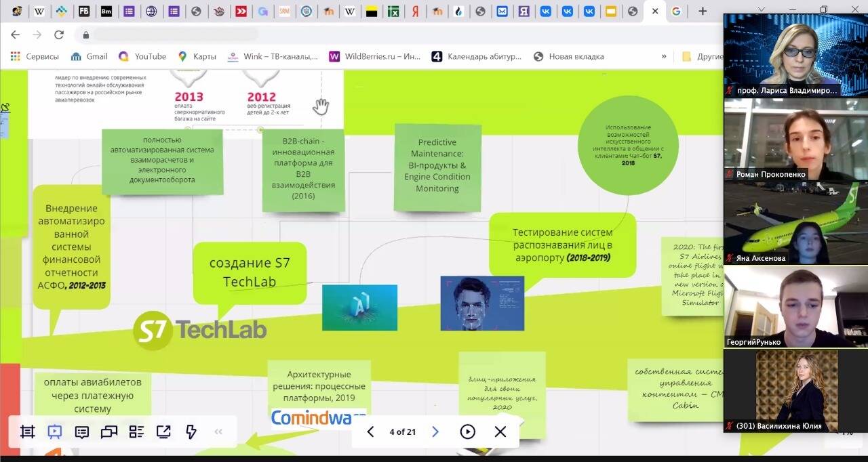This screenshot has height=462, width=868.
Task: Select the 'Внедрение автоматизированной системы' callout
Action: [72, 247]
